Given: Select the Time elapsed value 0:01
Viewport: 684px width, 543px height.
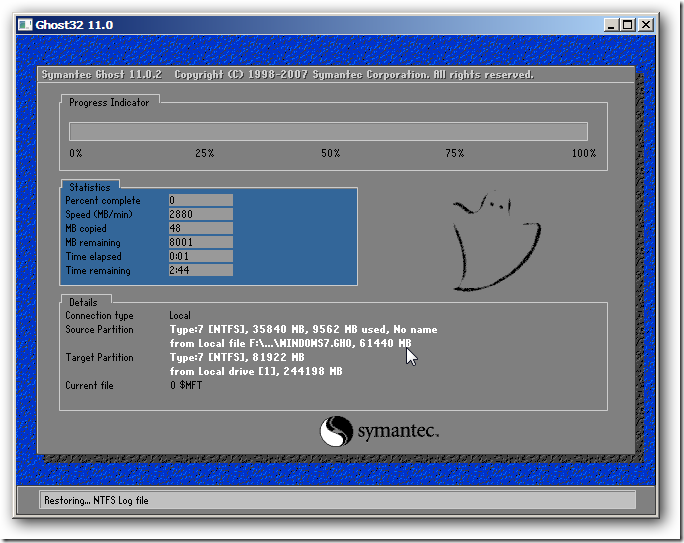Looking at the screenshot, I should (201, 256).
